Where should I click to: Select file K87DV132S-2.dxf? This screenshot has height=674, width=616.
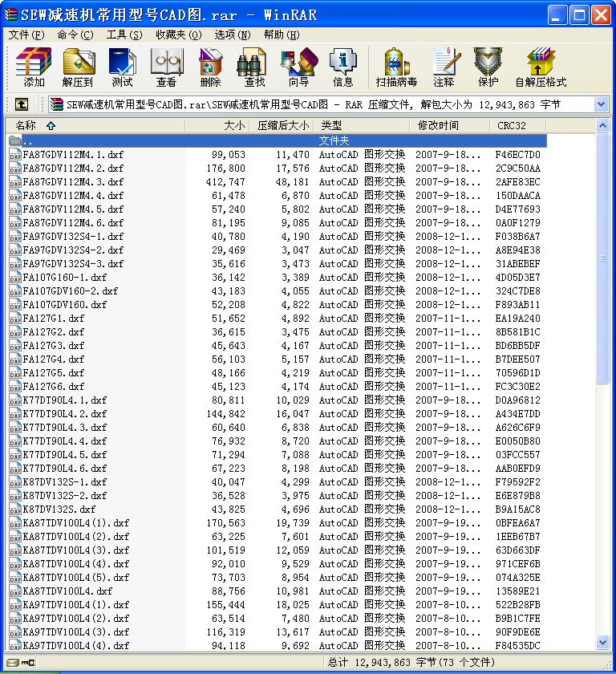click(x=64, y=496)
